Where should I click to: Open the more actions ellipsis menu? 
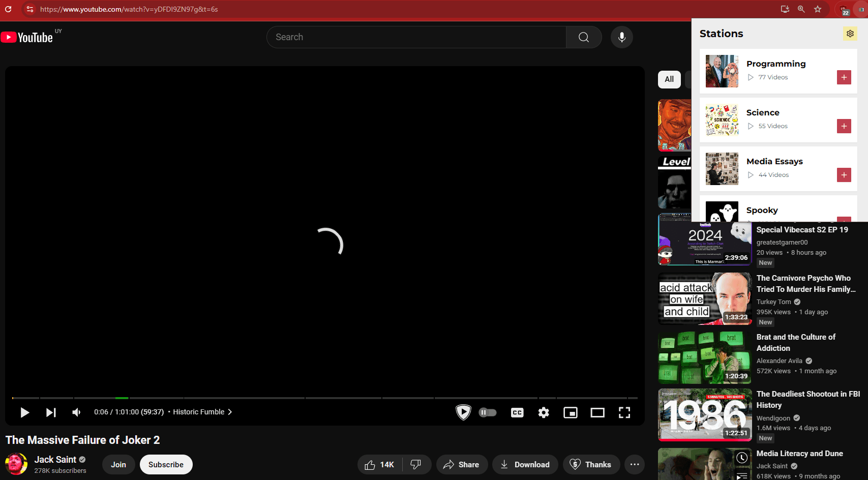point(635,464)
